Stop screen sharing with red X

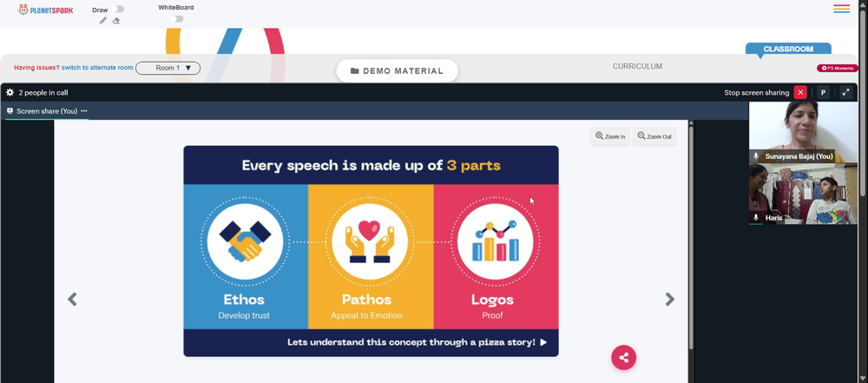pyautogui.click(x=800, y=93)
